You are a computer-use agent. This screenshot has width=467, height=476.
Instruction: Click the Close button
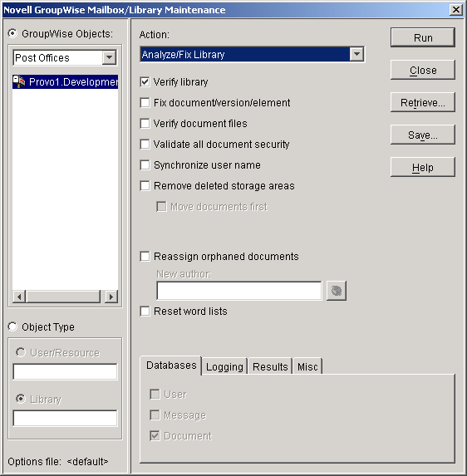(x=423, y=70)
